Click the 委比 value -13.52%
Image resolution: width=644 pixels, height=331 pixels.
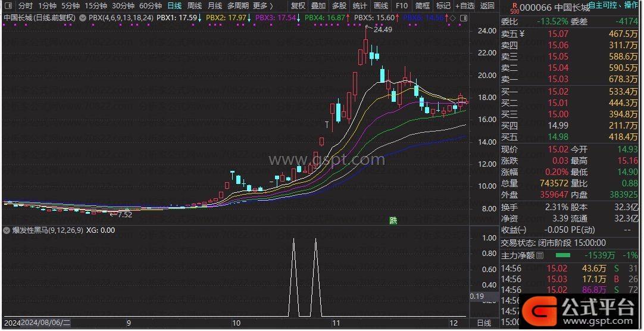(553, 22)
